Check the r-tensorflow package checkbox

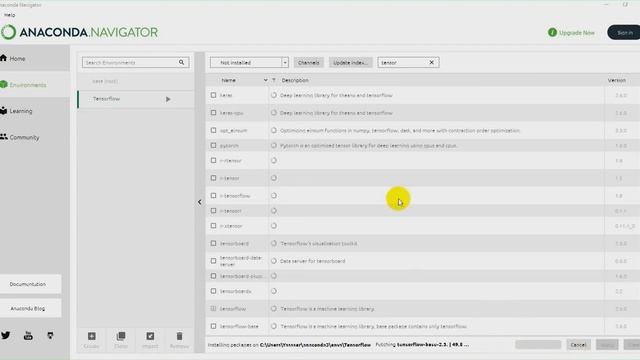click(x=213, y=196)
